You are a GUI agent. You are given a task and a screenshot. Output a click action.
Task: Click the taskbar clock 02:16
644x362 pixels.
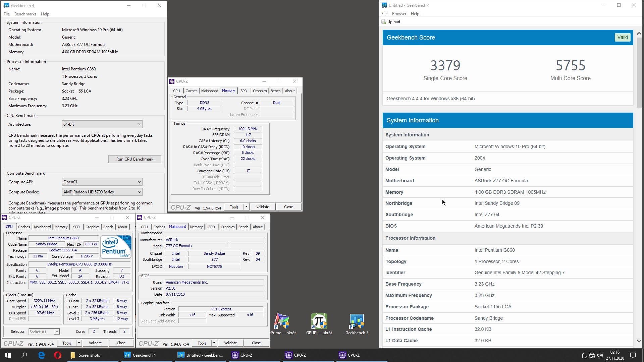click(615, 355)
